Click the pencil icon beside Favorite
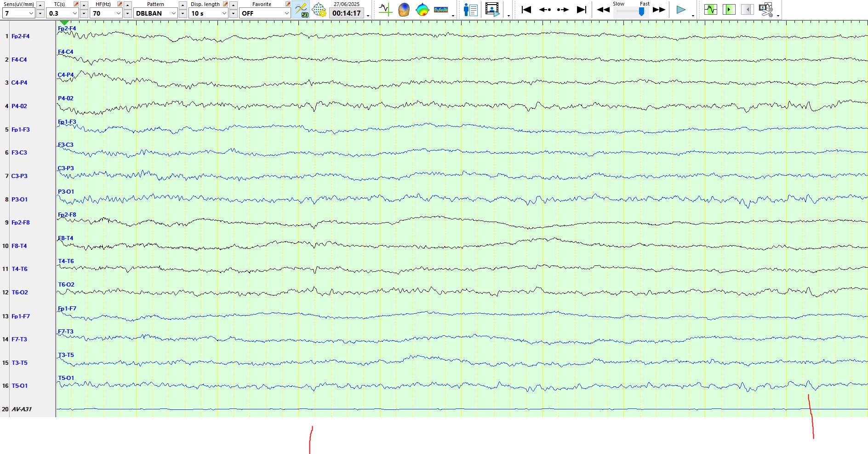 (x=288, y=4)
